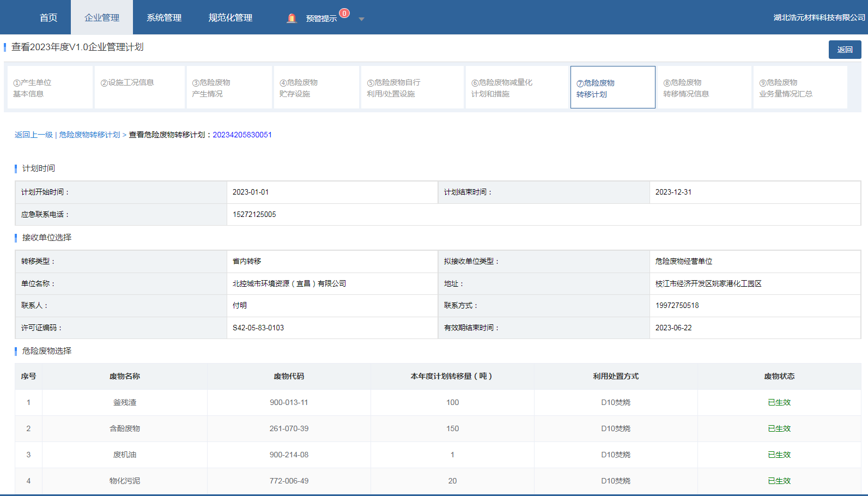868x496 pixels.
Task: Click 已生效 status in 釜残渣 row
Action: (779, 403)
